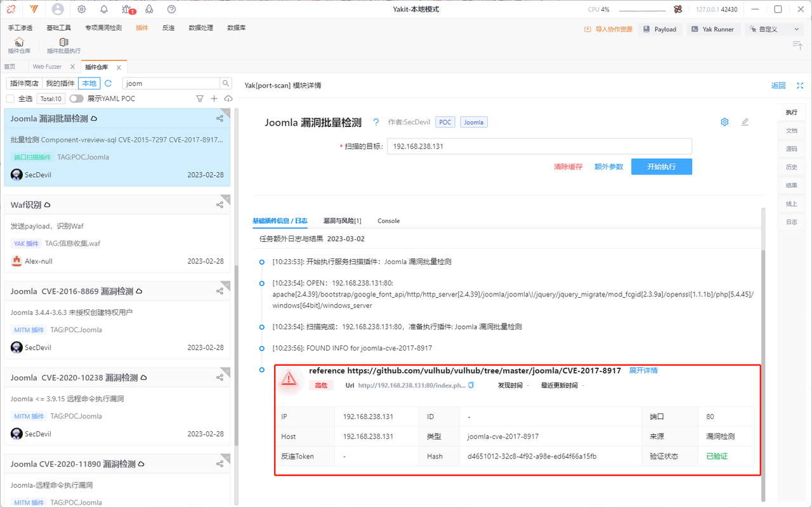Click the 返回 link
Viewport: 812px width, 508px height.
tap(778, 86)
